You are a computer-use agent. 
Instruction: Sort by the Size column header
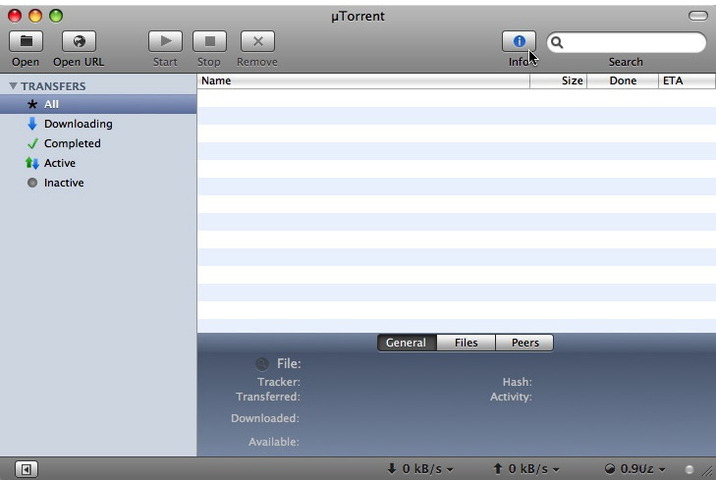click(558, 81)
